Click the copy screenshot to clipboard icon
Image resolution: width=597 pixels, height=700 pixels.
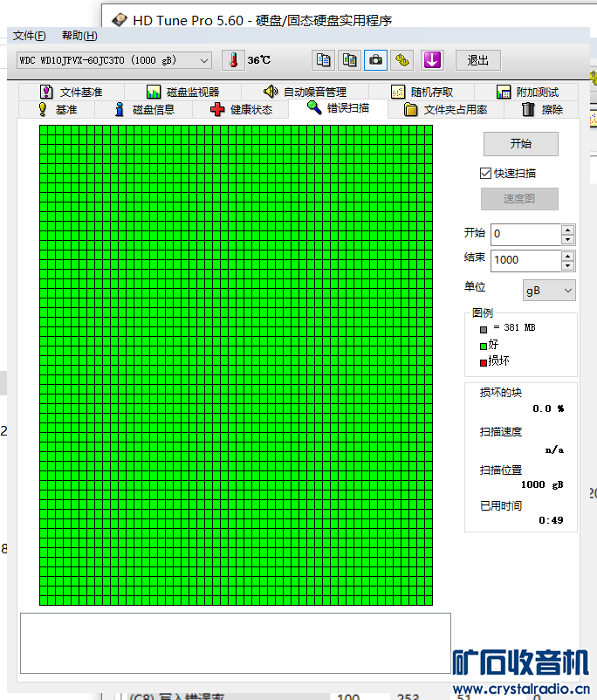click(x=350, y=60)
